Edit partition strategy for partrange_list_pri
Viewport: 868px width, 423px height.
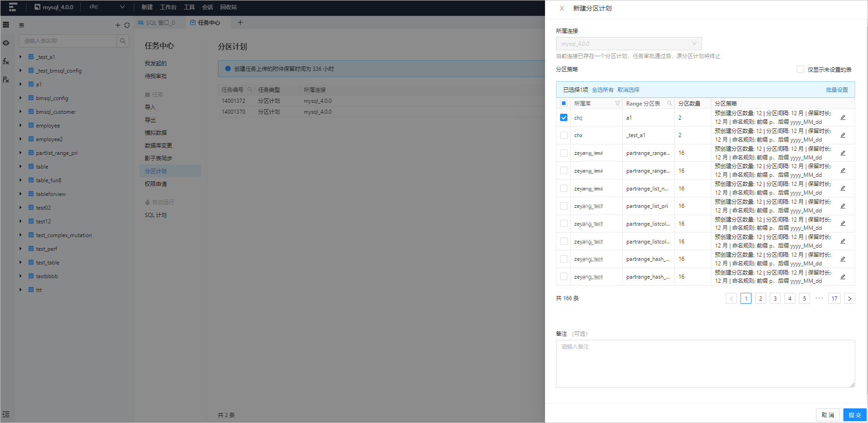(x=843, y=206)
